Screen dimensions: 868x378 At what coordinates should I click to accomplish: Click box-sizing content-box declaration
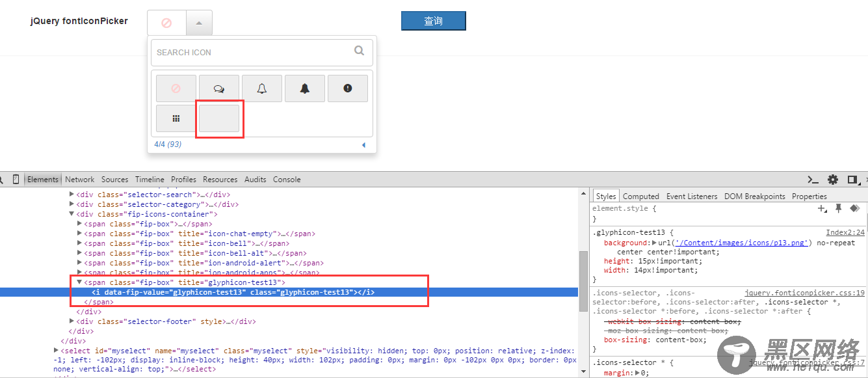click(x=655, y=340)
